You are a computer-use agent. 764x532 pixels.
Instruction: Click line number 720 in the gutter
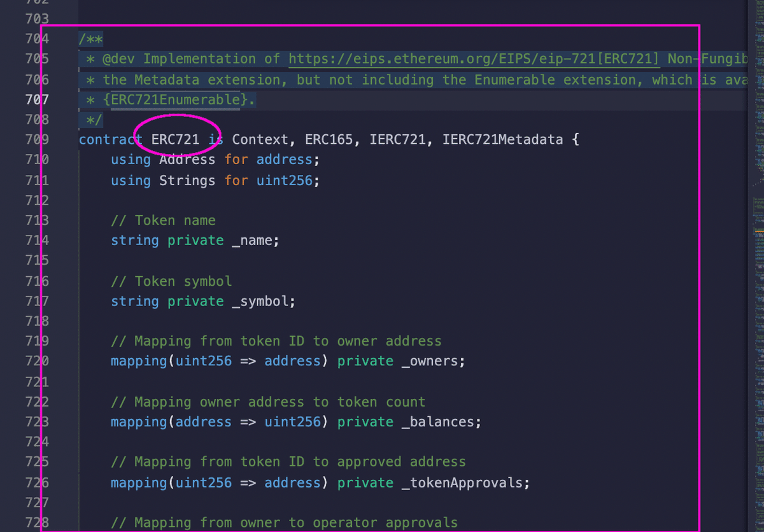coord(37,361)
